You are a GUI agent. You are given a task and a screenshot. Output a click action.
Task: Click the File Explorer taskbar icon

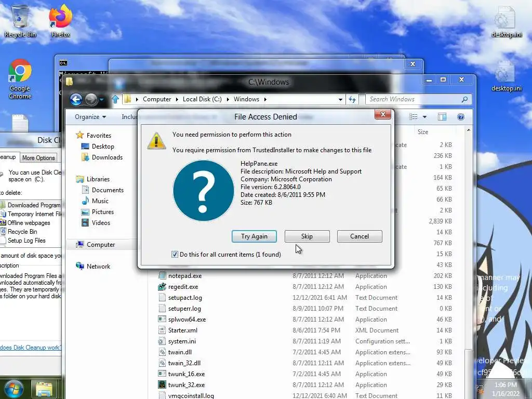click(x=44, y=389)
